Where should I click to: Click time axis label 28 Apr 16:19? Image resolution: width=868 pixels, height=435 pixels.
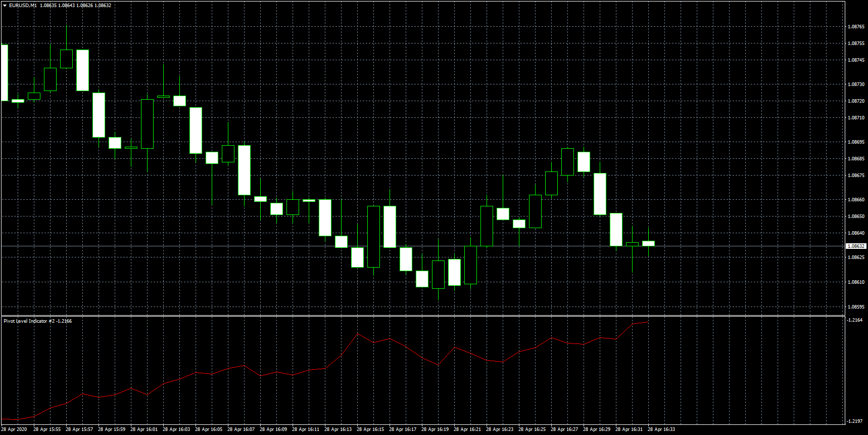[x=435, y=429]
